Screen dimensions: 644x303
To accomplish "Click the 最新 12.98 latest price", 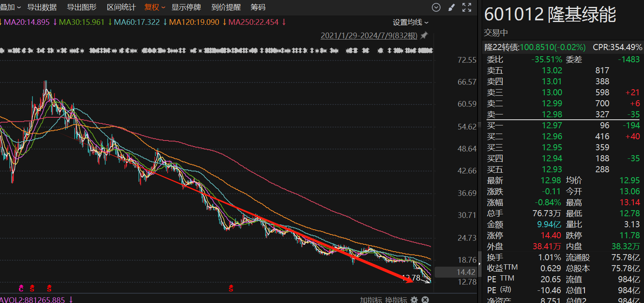I will (551, 180).
